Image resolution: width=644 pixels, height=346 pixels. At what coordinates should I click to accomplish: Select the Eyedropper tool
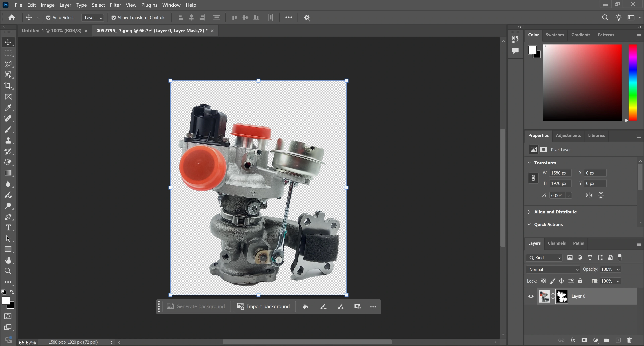(8, 108)
